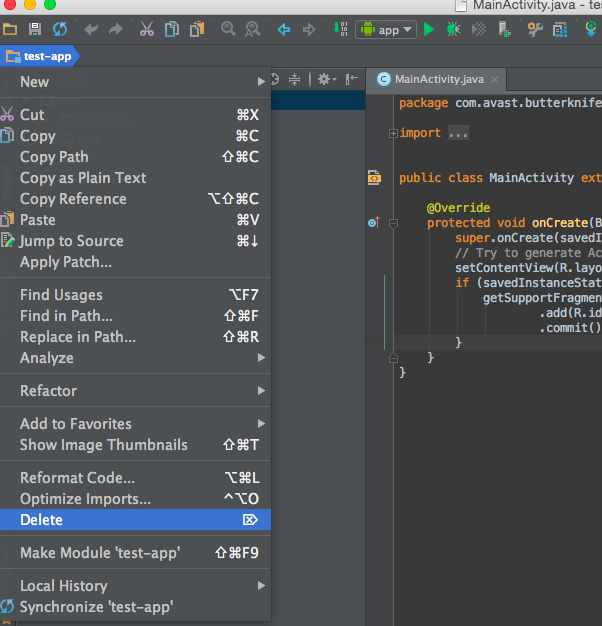Select Find in Path... entry

coord(135,316)
